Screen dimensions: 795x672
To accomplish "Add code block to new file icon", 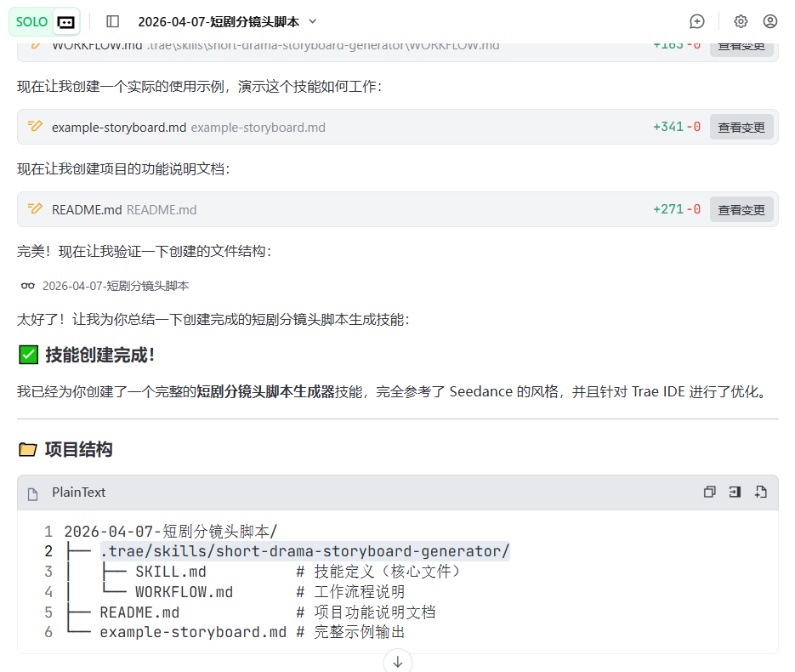I will pyautogui.click(x=760, y=492).
